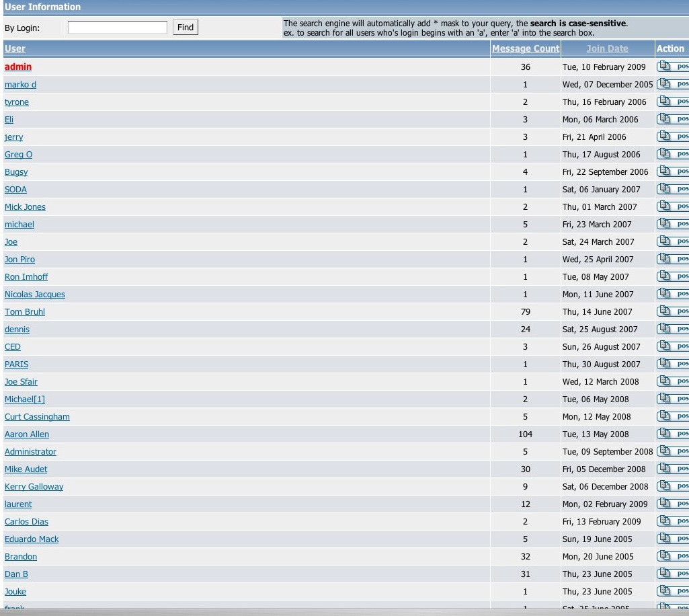This screenshot has height=616, width=689.
Task: Open the michael user link
Action: (x=19, y=224)
